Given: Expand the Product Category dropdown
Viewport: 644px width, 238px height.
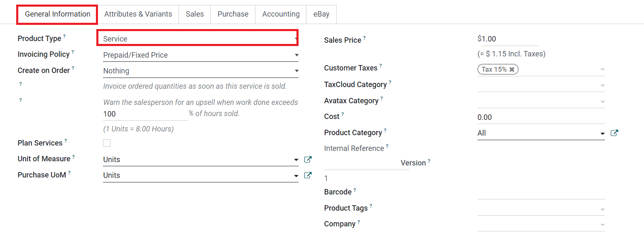Looking at the screenshot, I should (541, 133).
